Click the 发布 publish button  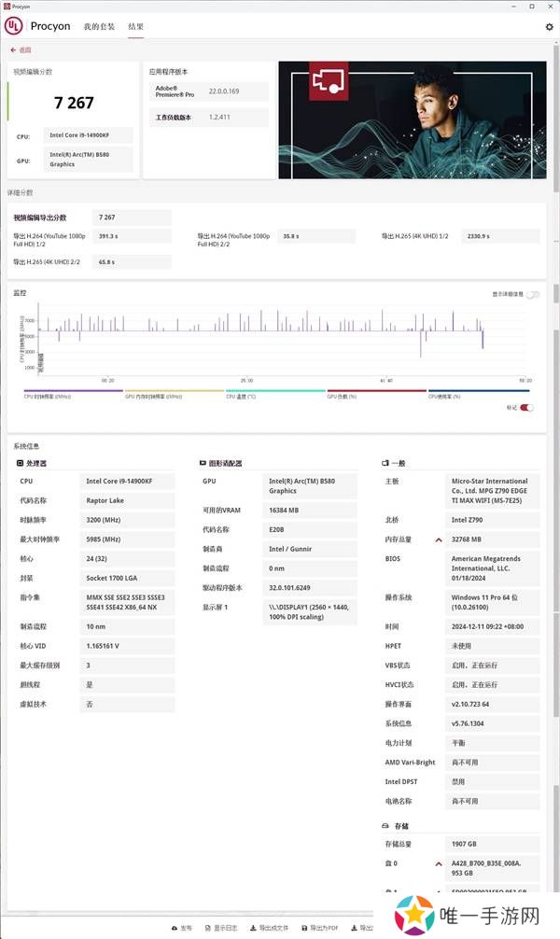pos(182,928)
